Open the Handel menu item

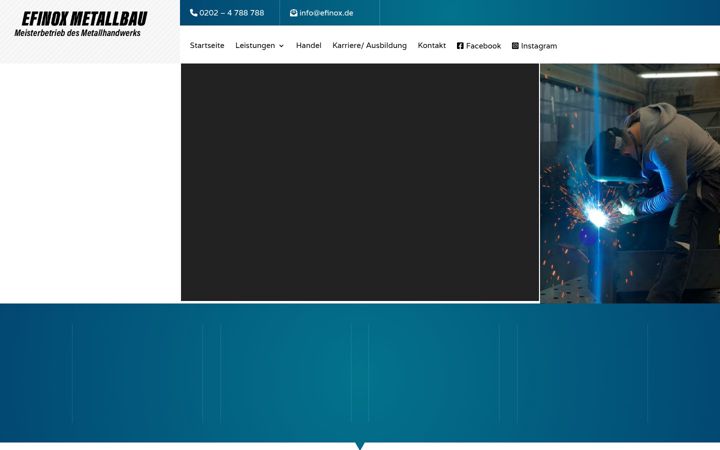pyautogui.click(x=309, y=45)
